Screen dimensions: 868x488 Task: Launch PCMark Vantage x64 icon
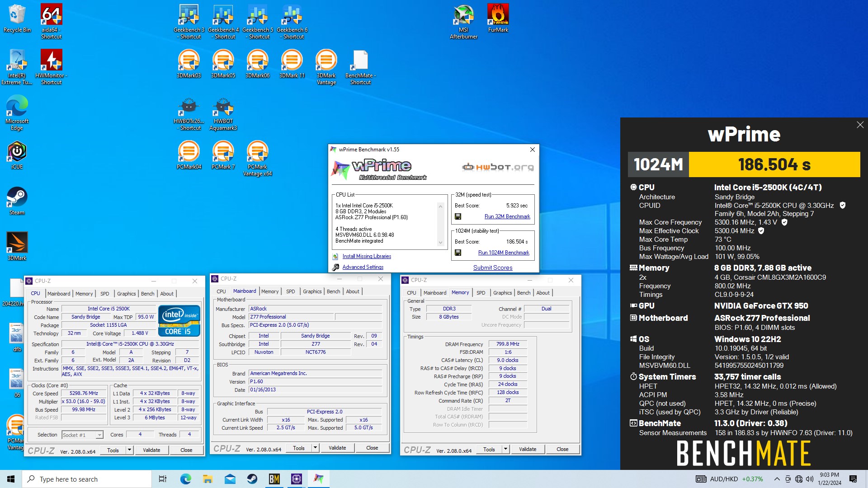(258, 158)
